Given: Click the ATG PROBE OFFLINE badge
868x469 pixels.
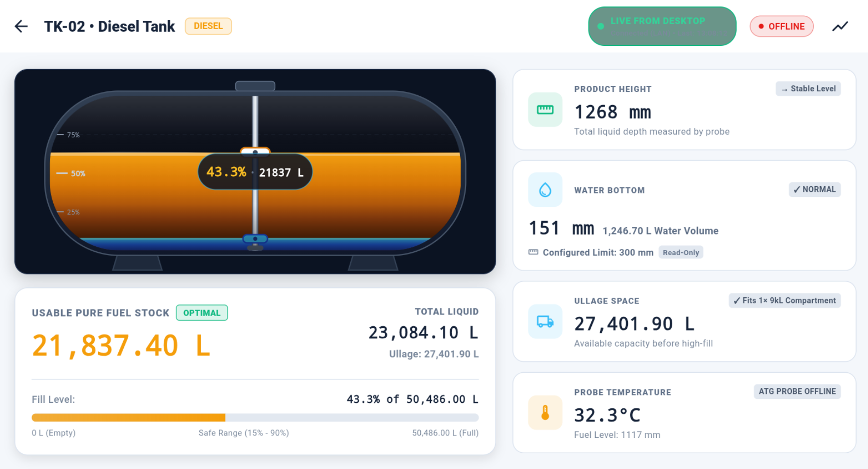Looking at the screenshot, I should [x=797, y=391].
